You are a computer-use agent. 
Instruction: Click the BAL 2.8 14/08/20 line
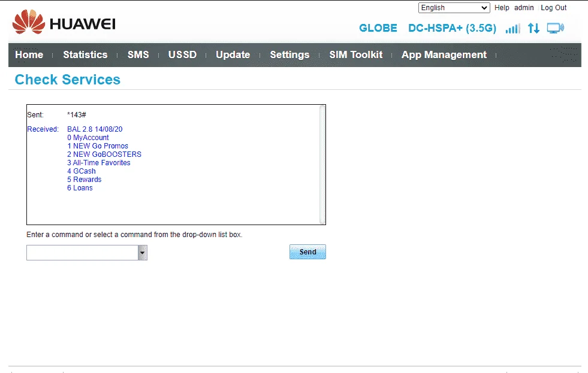coord(95,129)
